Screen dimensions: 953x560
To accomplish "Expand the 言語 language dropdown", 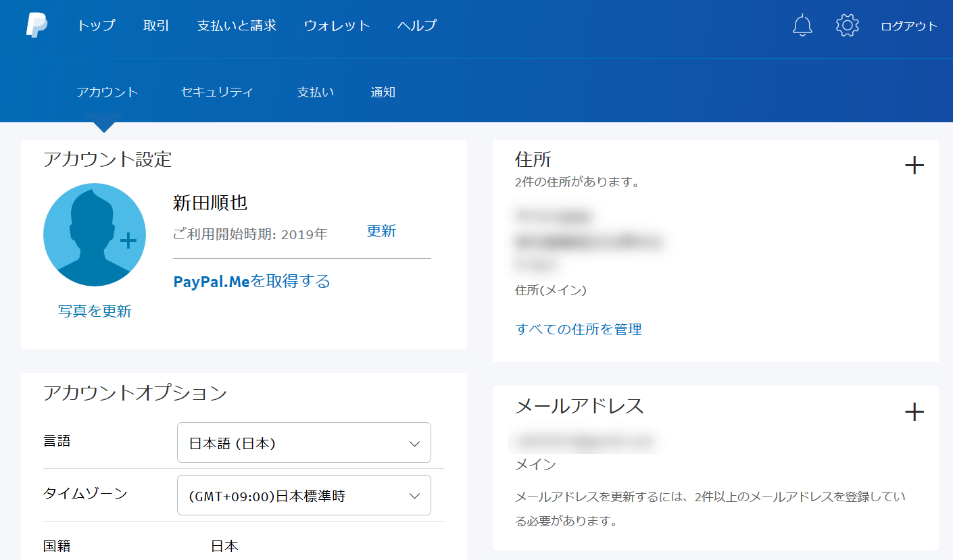I will coord(304,443).
